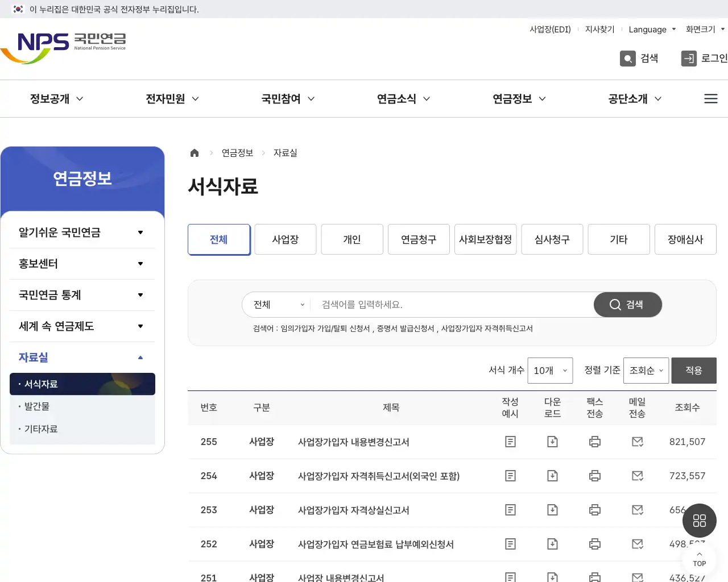The height and width of the screenshot is (582, 728).
Task: Expand 국민연금 통계 sidebar section
Action: [82, 295]
